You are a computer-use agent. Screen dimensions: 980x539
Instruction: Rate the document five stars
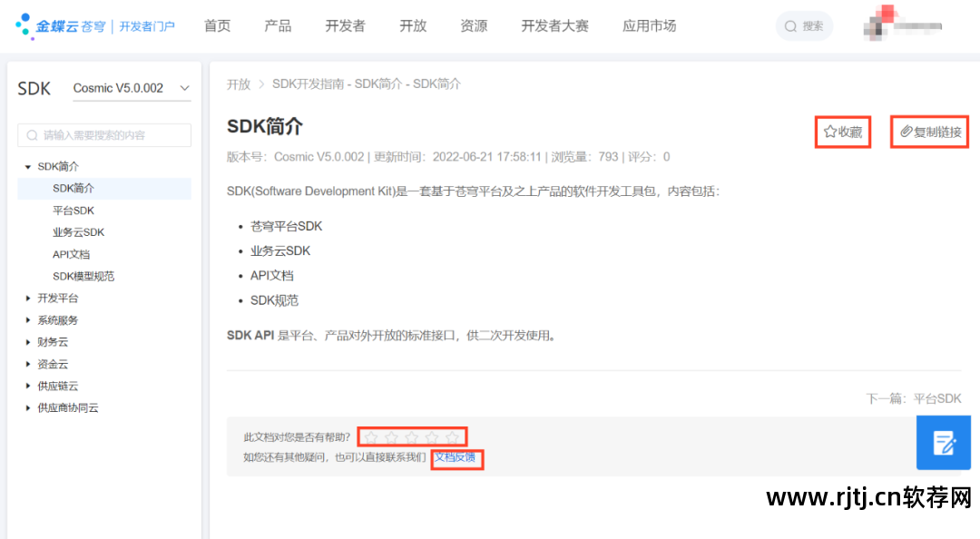click(x=453, y=437)
